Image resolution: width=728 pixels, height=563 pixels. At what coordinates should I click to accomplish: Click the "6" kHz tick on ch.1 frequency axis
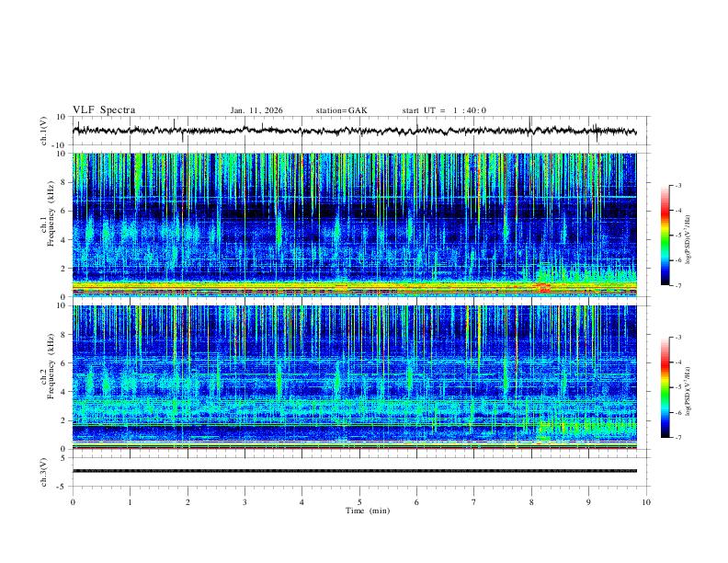tap(63, 211)
